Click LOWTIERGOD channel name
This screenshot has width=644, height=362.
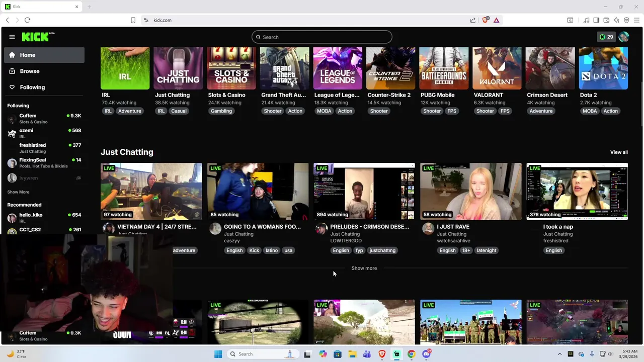[x=346, y=241]
